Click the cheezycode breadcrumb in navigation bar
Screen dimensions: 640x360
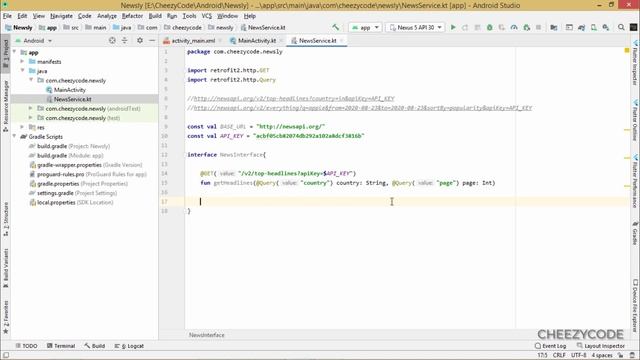183,27
